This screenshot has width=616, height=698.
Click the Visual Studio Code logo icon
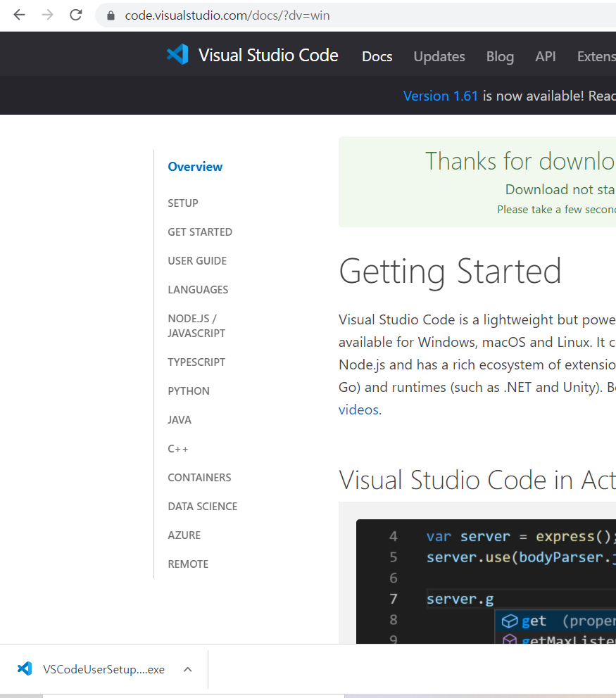click(177, 55)
